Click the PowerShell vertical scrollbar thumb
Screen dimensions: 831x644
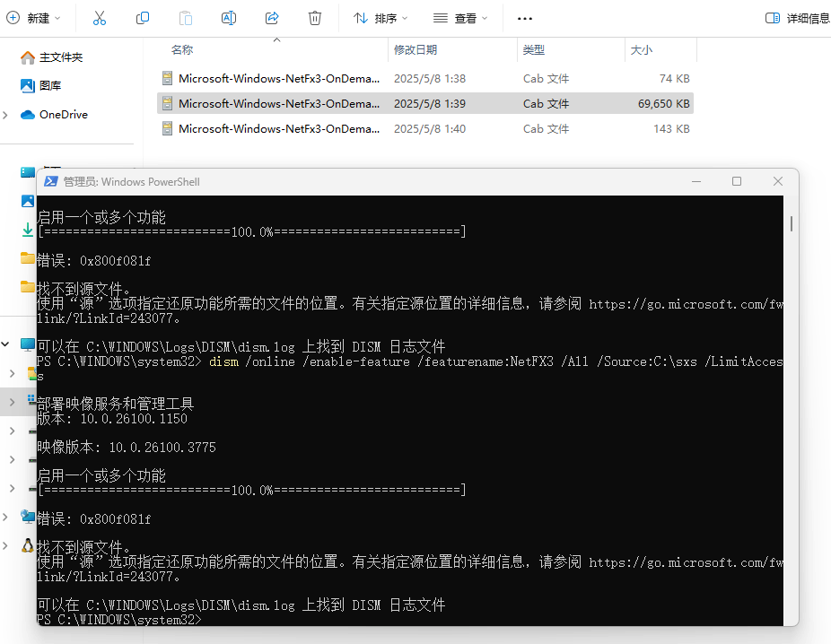[x=792, y=223]
